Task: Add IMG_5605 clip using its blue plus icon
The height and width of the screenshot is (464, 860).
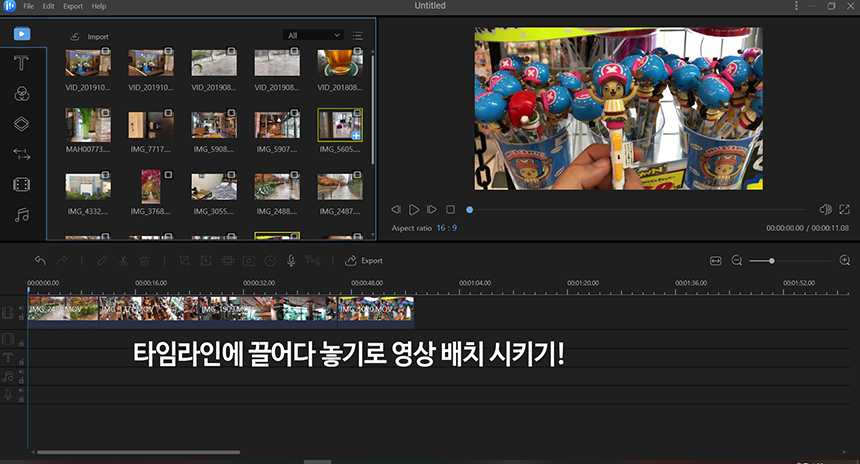Action: pyautogui.click(x=356, y=135)
